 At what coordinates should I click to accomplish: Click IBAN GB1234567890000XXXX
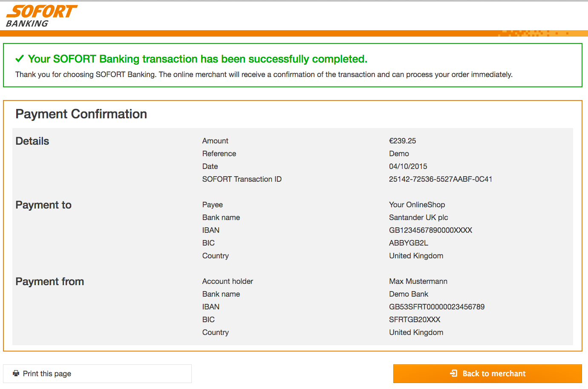[431, 230]
